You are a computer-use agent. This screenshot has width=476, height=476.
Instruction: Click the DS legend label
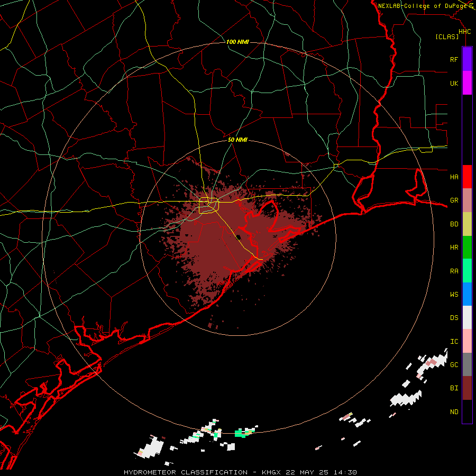(x=454, y=318)
